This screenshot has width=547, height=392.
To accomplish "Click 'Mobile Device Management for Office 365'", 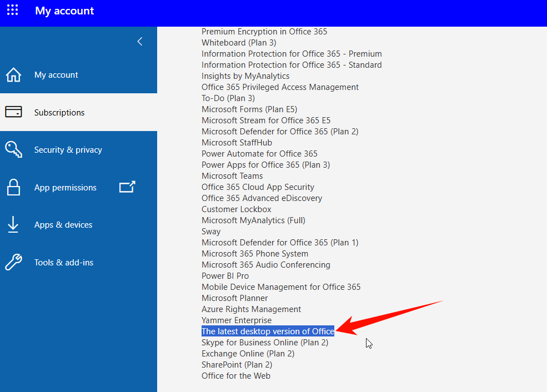I will coord(281,287).
